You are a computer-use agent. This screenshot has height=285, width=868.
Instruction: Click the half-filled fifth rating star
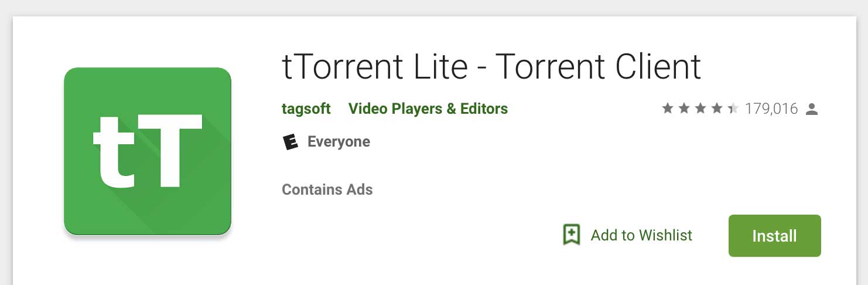pos(733,108)
